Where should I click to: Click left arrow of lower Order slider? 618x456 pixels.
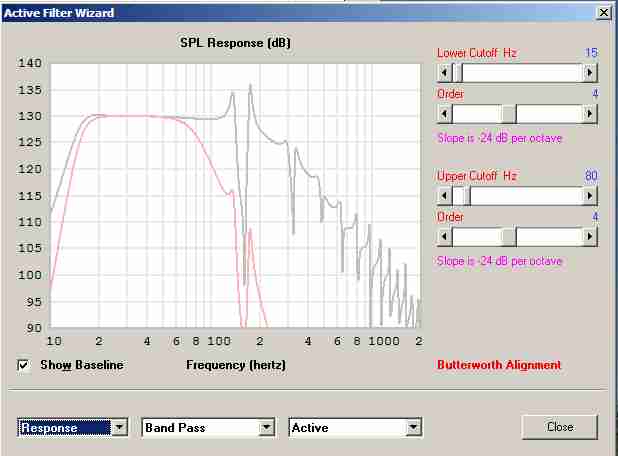click(445, 114)
